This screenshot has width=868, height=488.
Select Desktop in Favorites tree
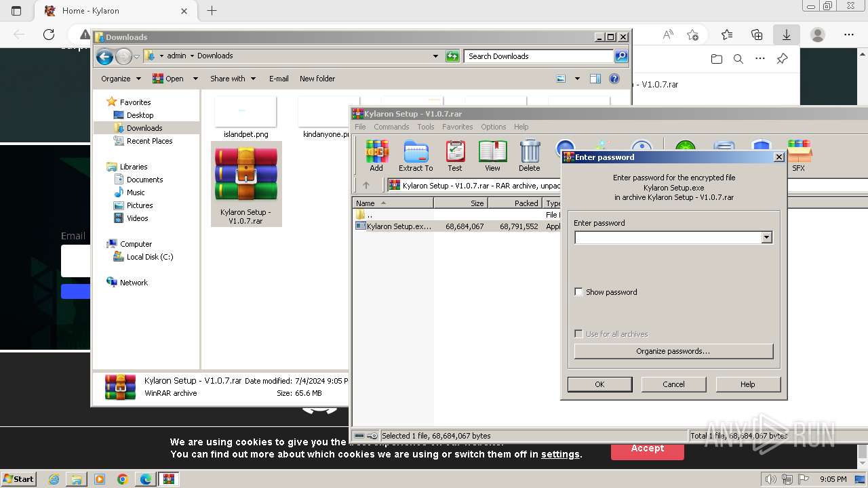coord(140,115)
